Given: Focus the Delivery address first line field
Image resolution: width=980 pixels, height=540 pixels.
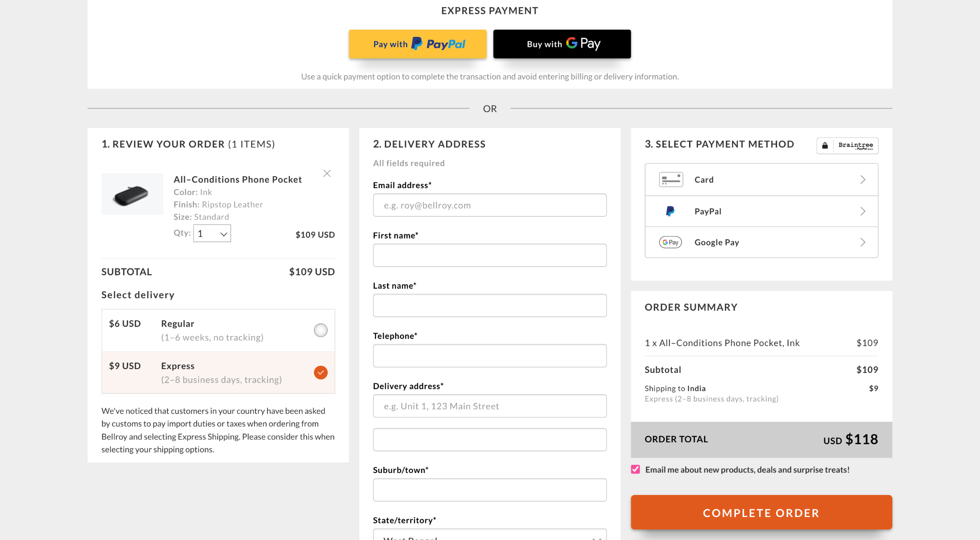Looking at the screenshot, I should pyautogui.click(x=490, y=406).
